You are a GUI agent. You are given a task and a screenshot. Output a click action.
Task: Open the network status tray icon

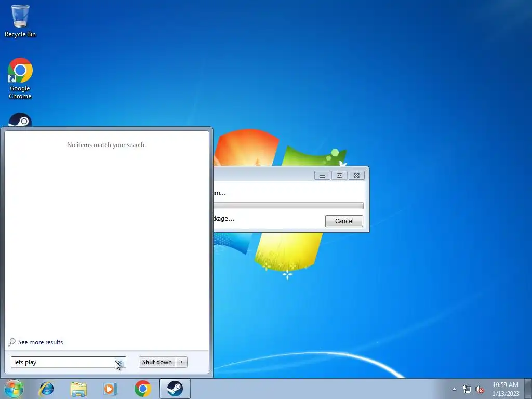click(x=467, y=390)
